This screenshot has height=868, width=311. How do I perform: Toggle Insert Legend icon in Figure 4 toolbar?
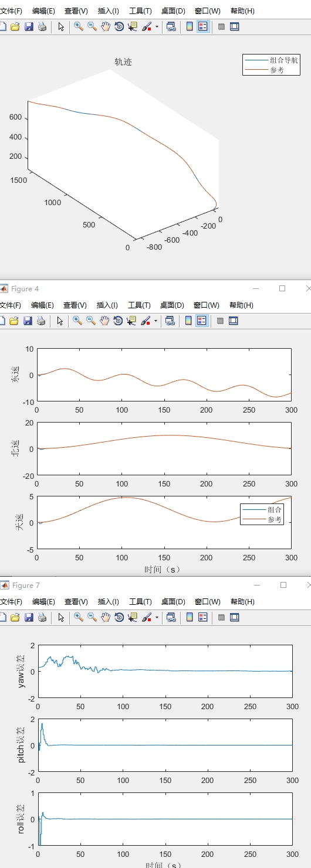(x=202, y=321)
